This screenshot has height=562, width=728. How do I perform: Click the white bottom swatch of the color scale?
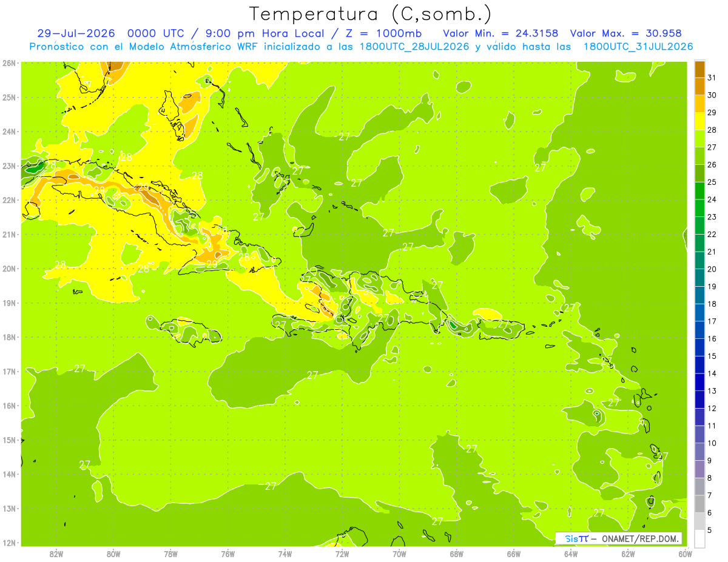coord(699,538)
